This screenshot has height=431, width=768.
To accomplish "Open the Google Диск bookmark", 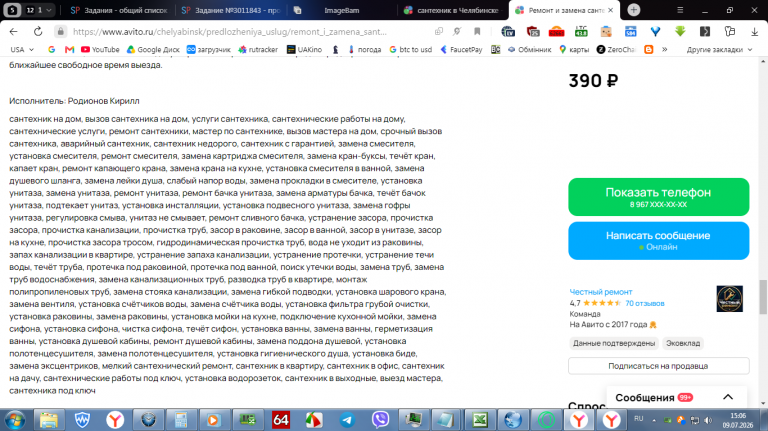I will pos(153,49).
